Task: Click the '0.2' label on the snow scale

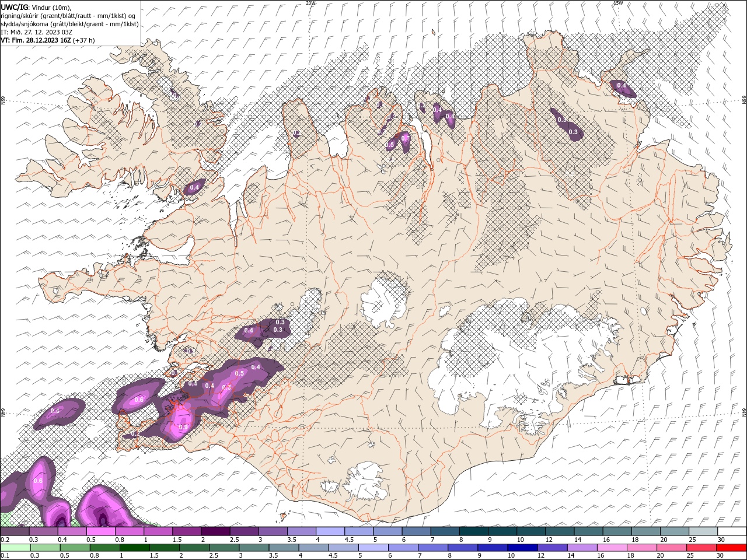Action: (x=4, y=540)
